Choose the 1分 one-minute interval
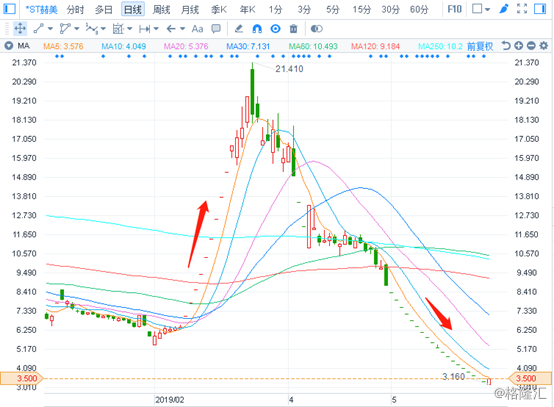Image resolution: width=554 pixels, height=407 pixels. [276, 10]
